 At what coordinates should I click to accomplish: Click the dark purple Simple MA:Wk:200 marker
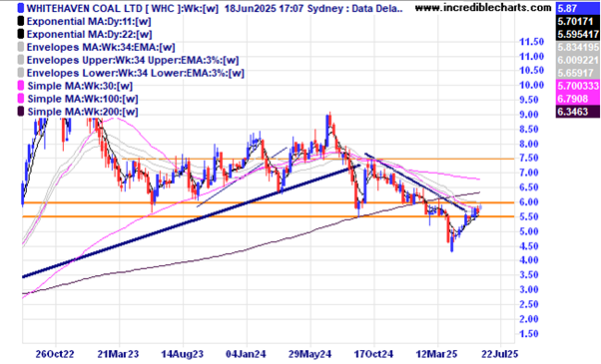point(21,112)
